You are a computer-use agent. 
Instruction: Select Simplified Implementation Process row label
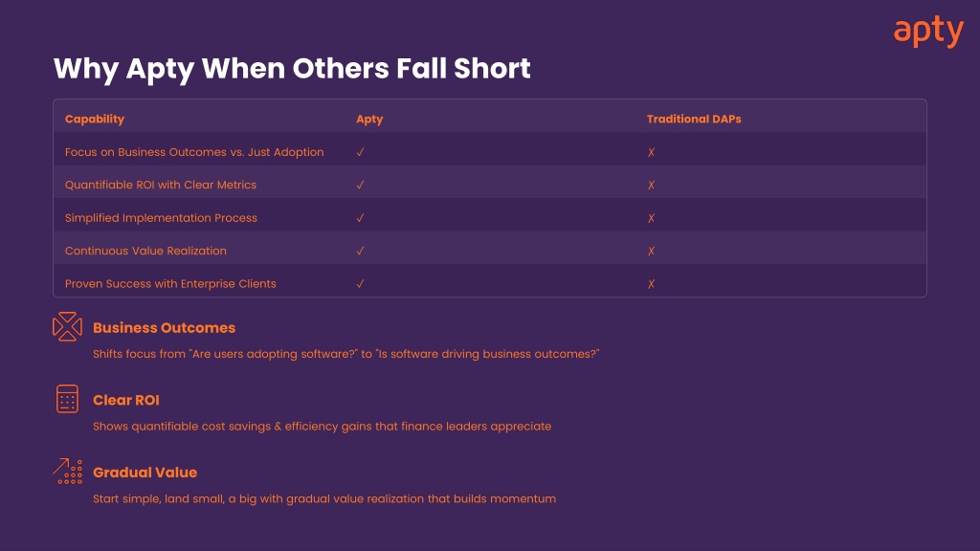pos(161,218)
